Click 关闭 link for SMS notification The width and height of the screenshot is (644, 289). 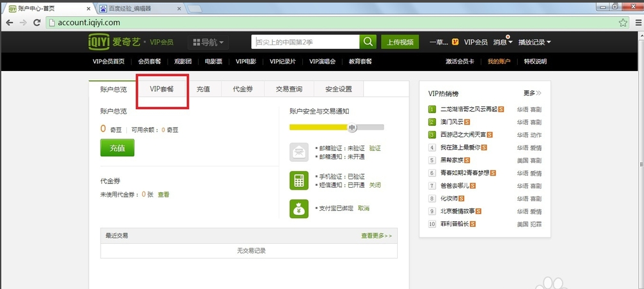(375, 185)
